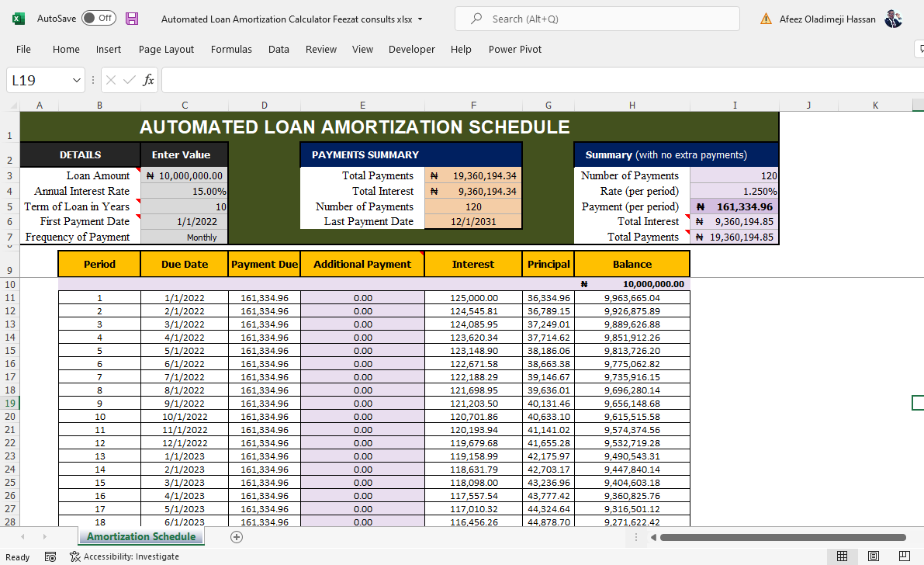Click the Excel application icon
Viewport: 924px width, 565px height.
[x=17, y=17]
